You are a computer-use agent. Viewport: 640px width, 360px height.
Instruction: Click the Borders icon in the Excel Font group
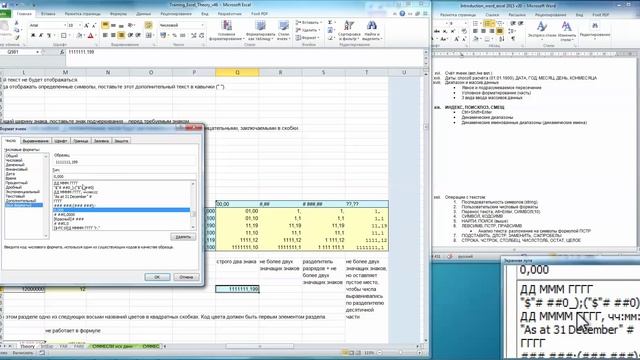click(64, 36)
